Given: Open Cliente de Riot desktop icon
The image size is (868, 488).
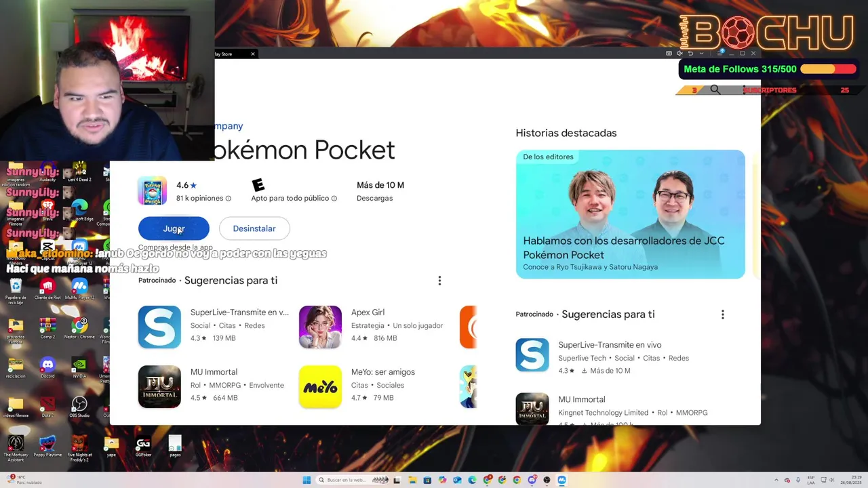Looking at the screenshot, I should tap(47, 289).
